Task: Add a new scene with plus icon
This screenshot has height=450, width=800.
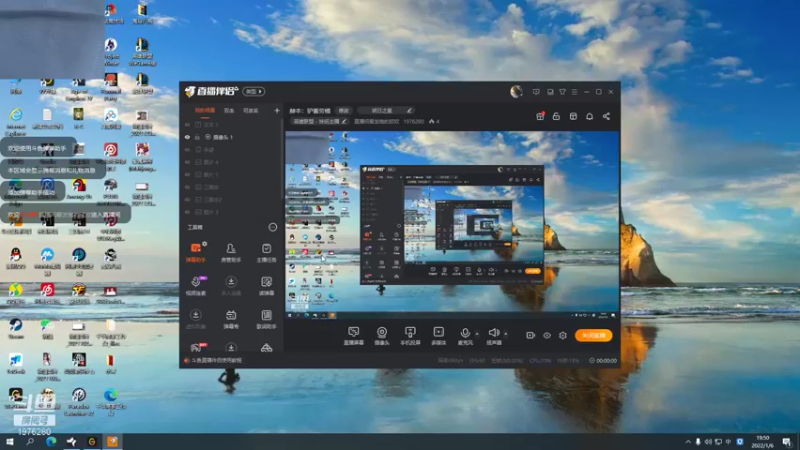Action: [277, 110]
